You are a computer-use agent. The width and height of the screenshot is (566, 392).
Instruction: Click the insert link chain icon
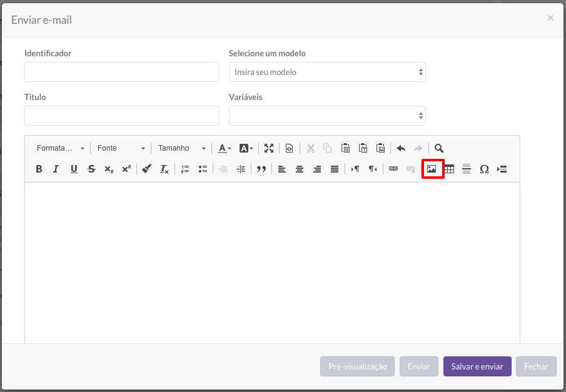click(393, 169)
